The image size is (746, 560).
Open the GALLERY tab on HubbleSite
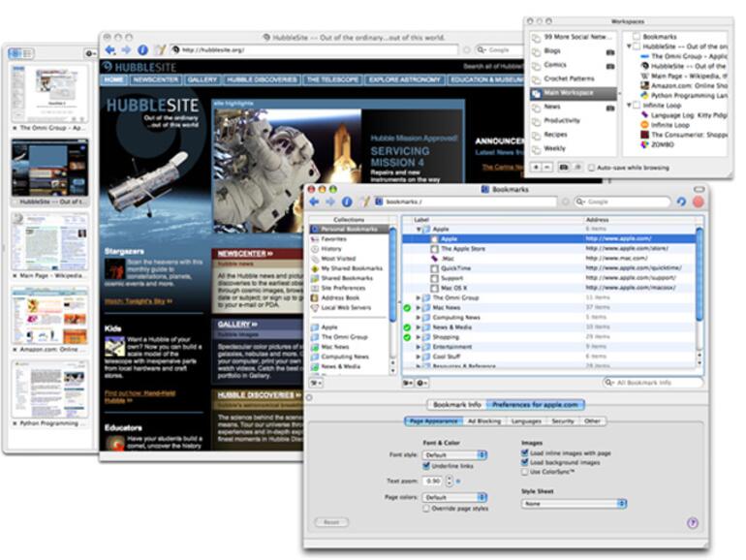point(202,79)
